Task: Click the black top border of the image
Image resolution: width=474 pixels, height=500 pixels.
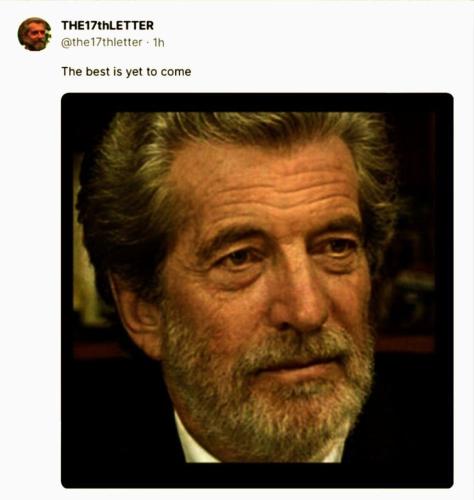Action: click(257, 102)
